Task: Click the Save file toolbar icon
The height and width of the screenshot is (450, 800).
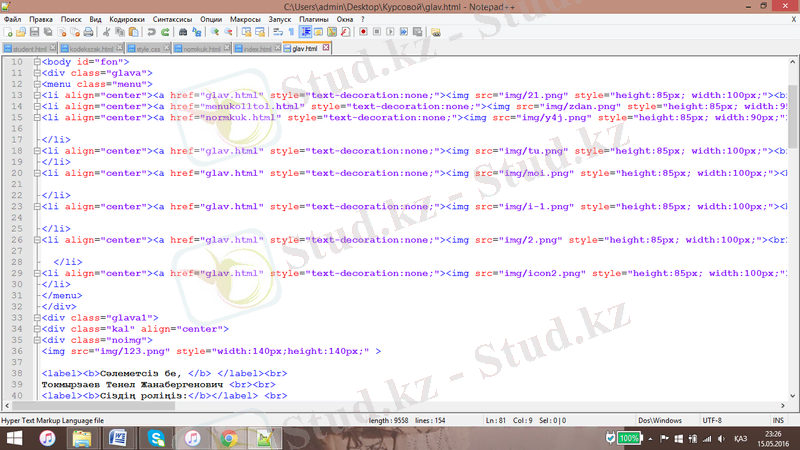Action: click(34, 32)
